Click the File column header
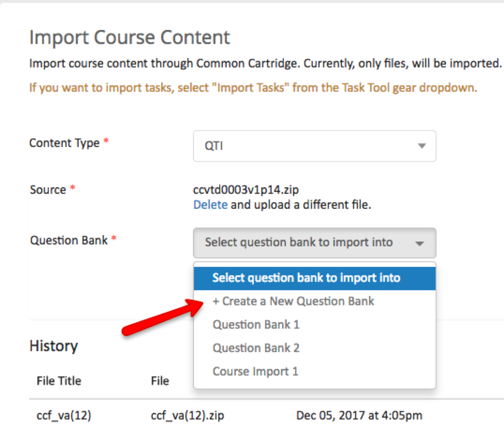504x427 pixels. coord(160,381)
